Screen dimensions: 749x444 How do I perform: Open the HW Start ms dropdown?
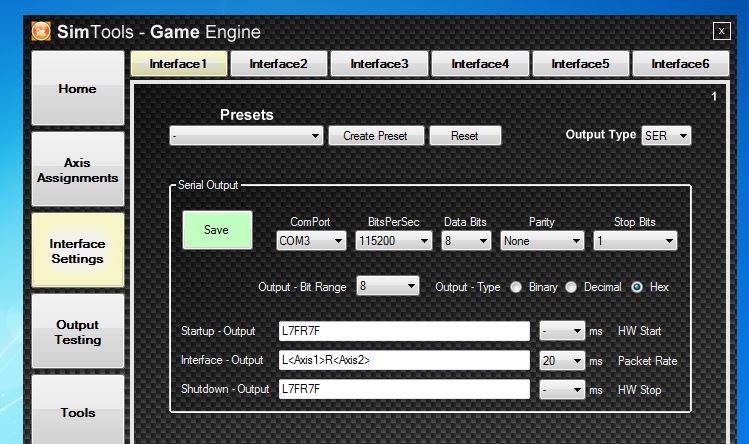click(562, 331)
